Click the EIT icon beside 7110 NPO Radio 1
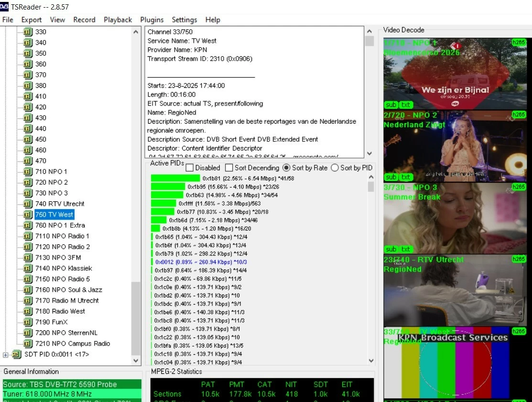The width and height of the screenshot is (532, 402). (28, 236)
